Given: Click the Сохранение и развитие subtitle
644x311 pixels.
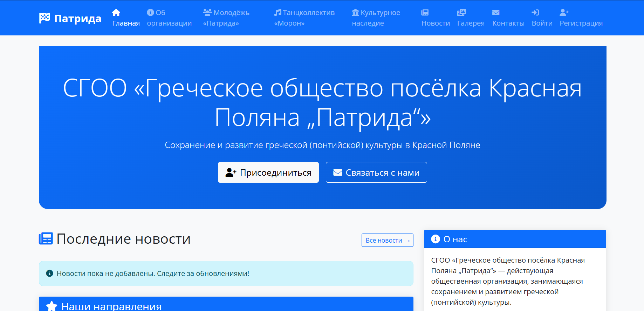Looking at the screenshot, I should pos(322,145).
